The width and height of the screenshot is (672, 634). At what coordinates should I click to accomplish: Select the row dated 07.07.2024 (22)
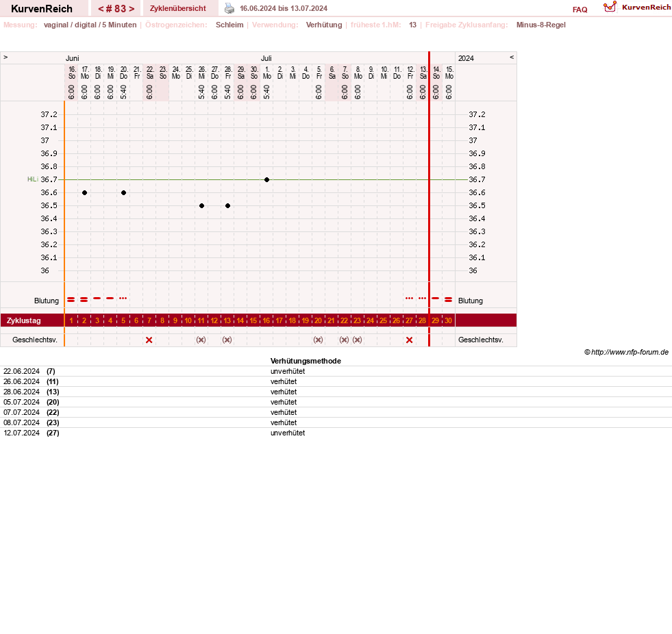coord(336,413)
